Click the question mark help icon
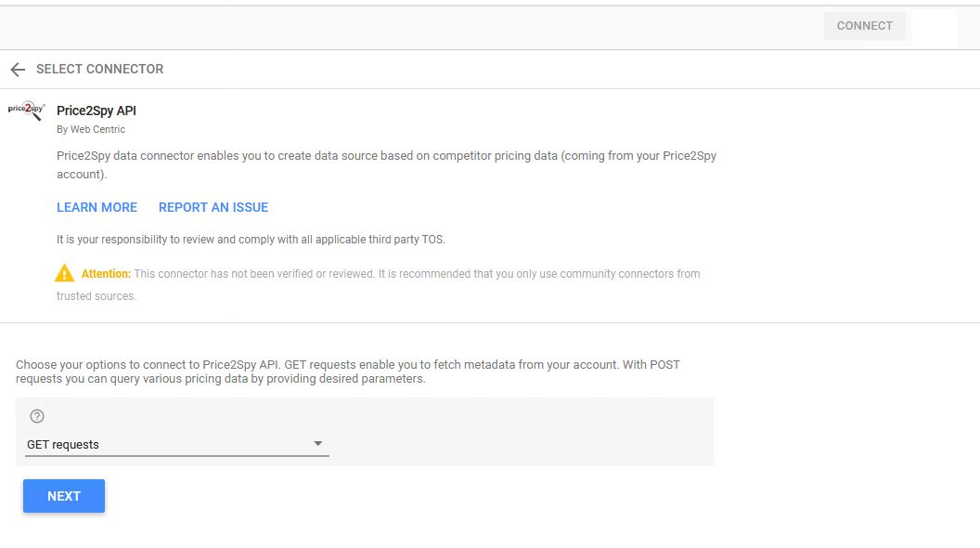The image size is (980, 548). [37, 416]
